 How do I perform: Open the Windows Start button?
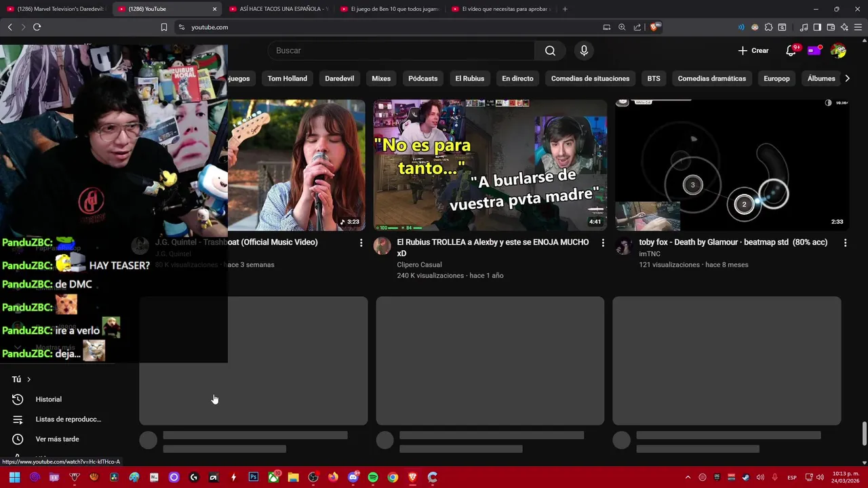(14, 477)
